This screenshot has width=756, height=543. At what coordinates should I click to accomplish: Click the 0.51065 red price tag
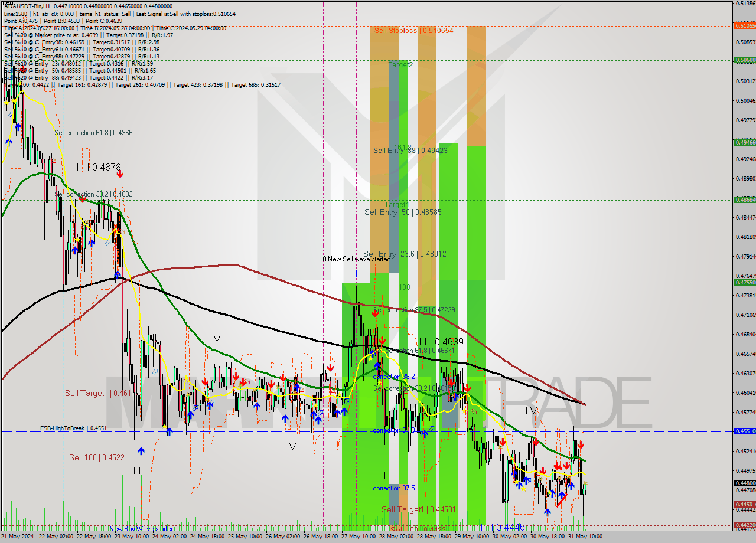[744, 25]
